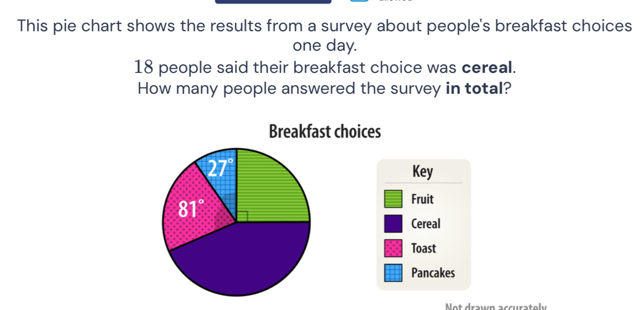The image size is (644, 310).
Task: Click the Breakfast choices chart title
Action: tap(325, 131)
